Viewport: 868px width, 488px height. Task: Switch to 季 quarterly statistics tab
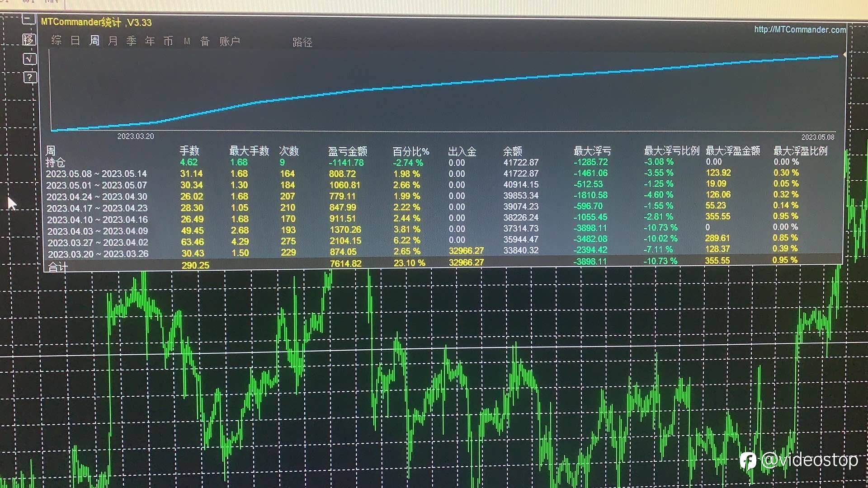coord(131,41)
